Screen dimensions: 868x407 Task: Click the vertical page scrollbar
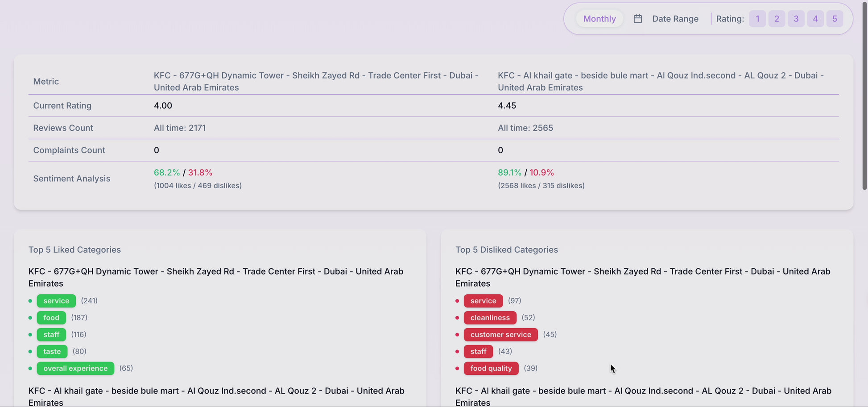click(x=864, y=96)
